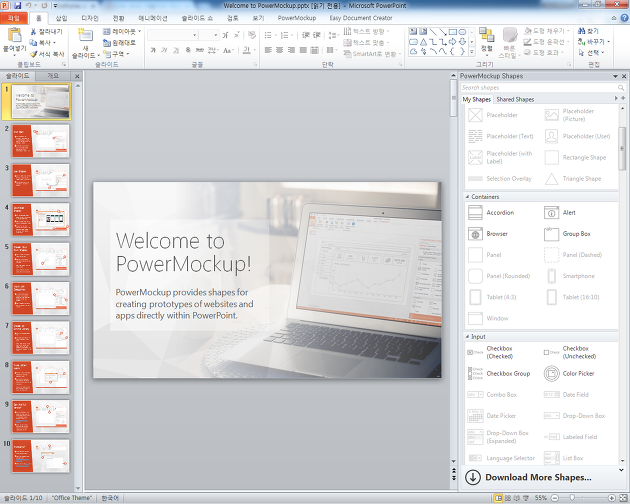Open the font name dropdown

coord(195,35)
